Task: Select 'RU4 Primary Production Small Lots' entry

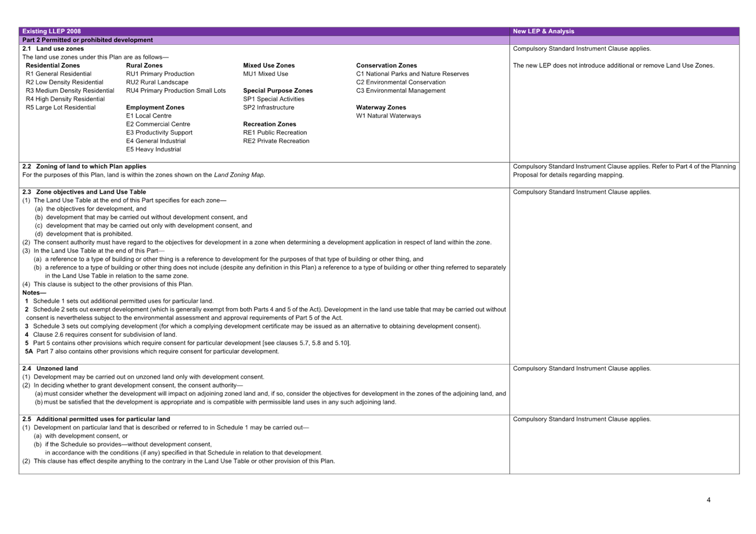Action: pos(176,91)
